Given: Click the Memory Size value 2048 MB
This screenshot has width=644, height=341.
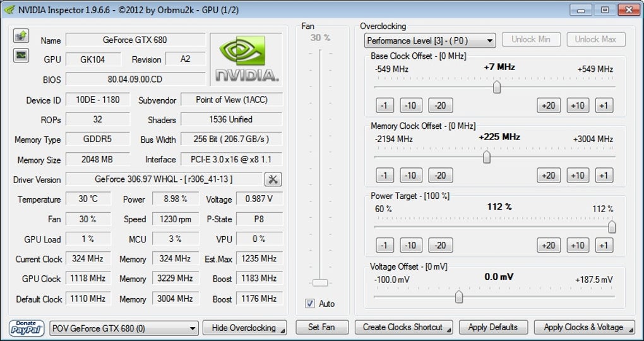Looking at the screenshot, I should coord(98,159).
